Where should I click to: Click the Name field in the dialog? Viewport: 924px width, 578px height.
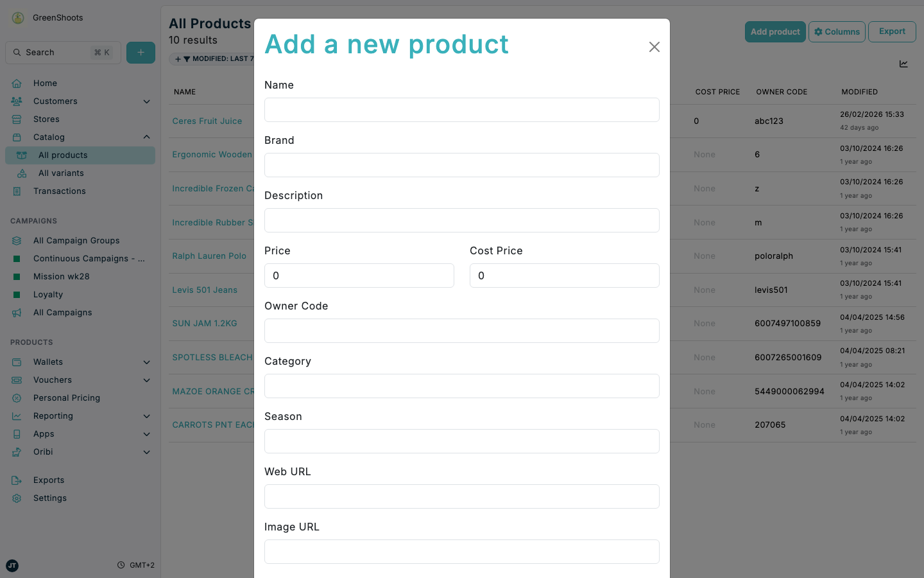pyautogui.click(x=461, y=110)
